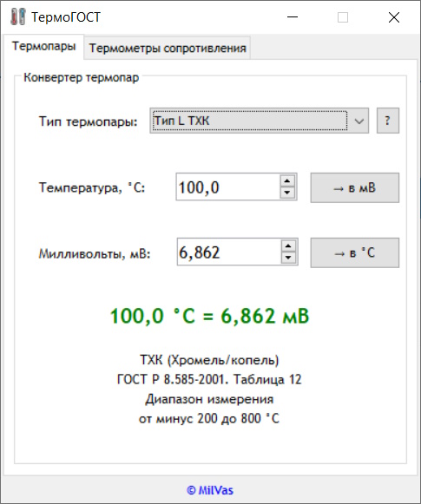The image size is (421, 504).
Task: Click the Диапазон измерения text line
Action: [x=209, y=399]
